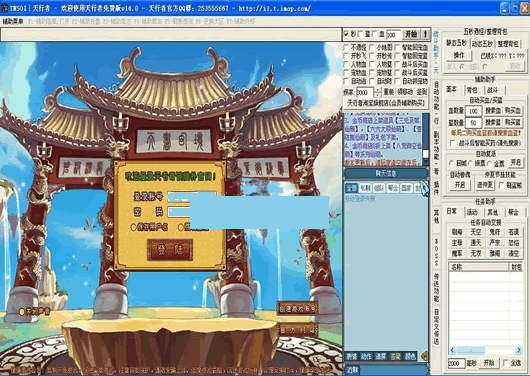The height and width of the screenshot is (376, 530).
Task: Open the 副本功能 vertical side tab
Action: point(436,152)
